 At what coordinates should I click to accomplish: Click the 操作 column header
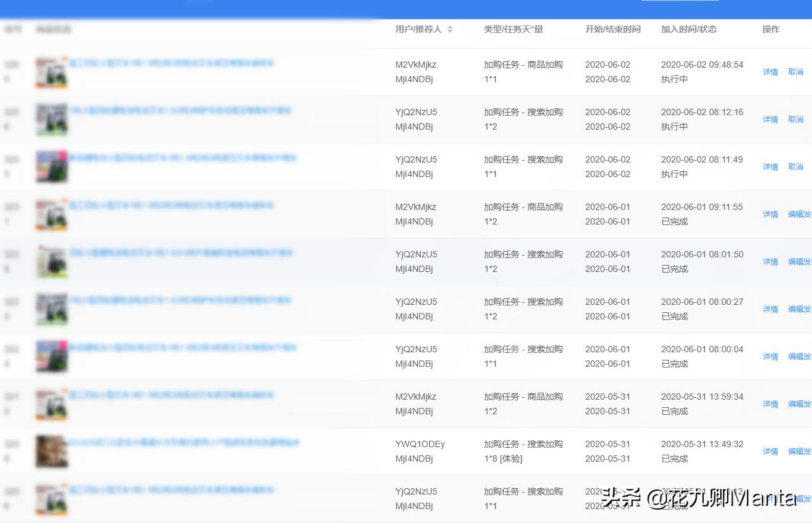click(770, 29)
